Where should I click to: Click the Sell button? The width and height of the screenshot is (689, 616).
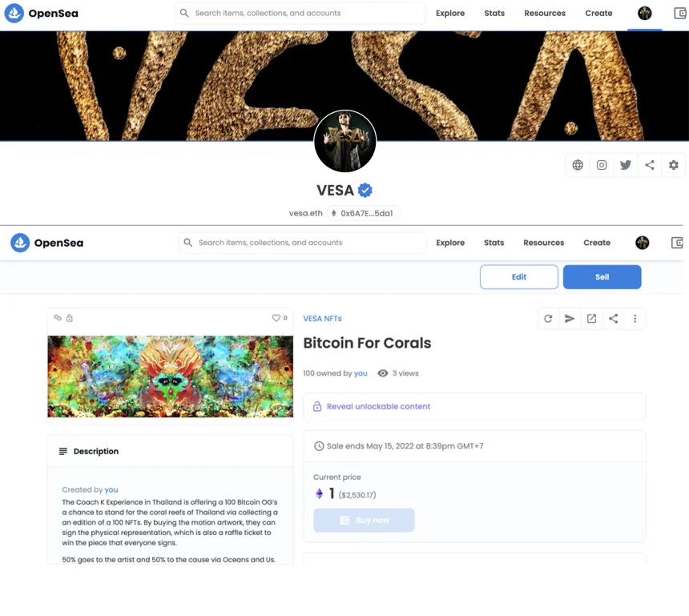coord(602,277)
